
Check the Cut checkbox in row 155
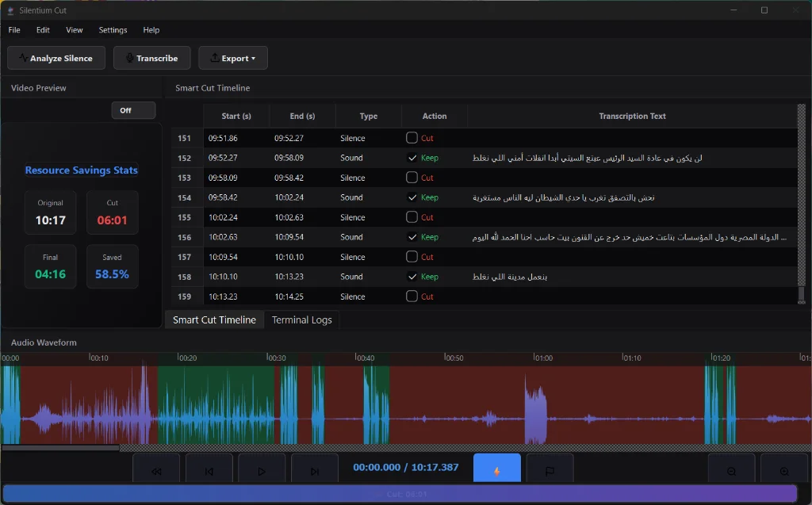[412, 217]
